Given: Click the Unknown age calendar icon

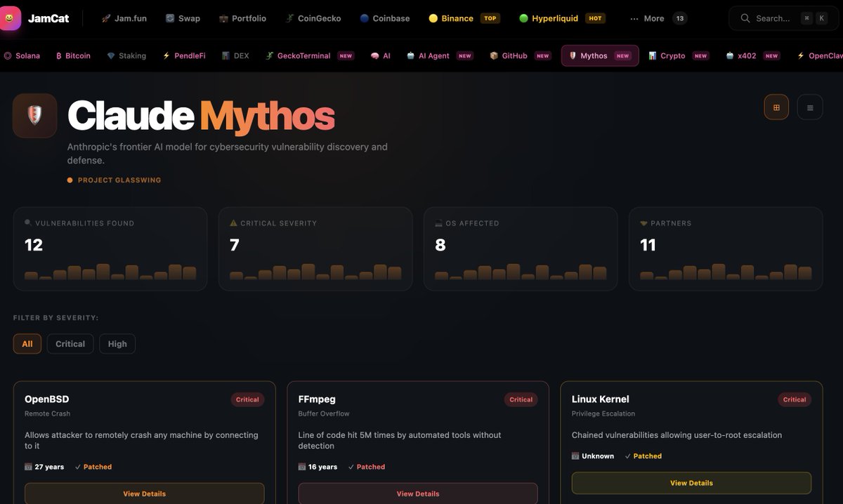Looking at the screenshot, I should (x=575, y=456).
